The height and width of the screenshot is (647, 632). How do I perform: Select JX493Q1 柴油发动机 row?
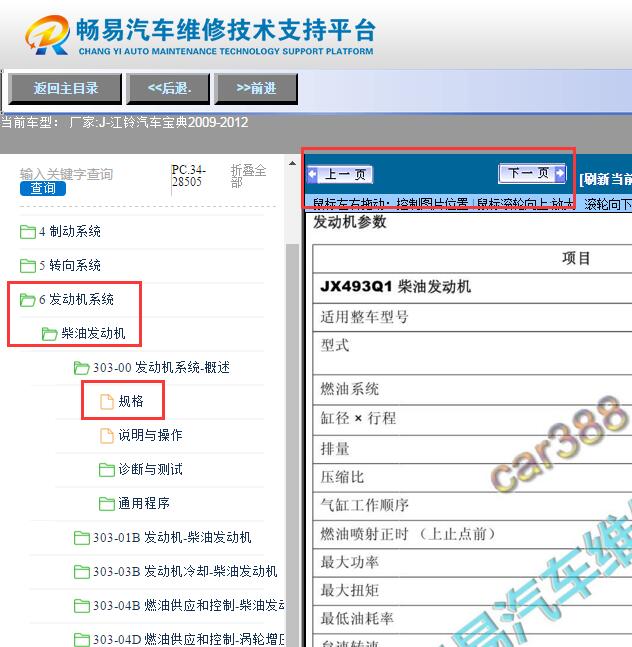pos(472,287)
